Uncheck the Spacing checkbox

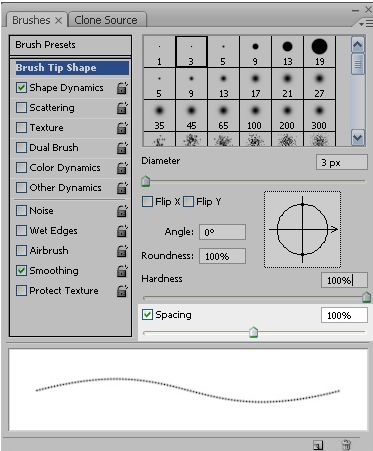[147, 315]
